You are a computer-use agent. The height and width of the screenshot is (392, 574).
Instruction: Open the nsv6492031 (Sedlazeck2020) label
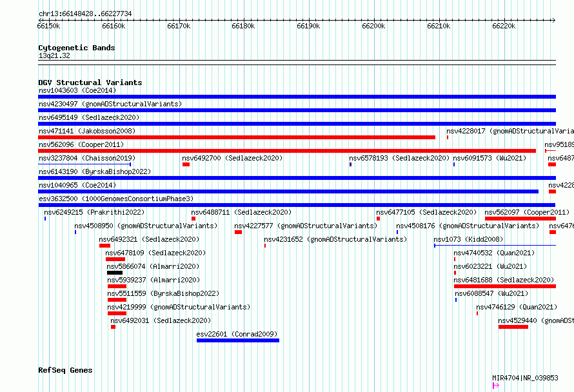(x=161, y=320)
